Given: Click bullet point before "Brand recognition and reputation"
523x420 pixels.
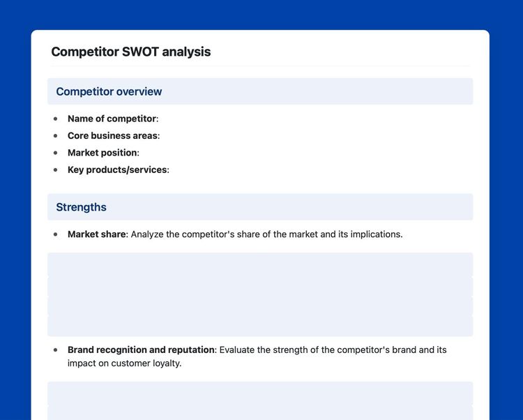Looking at the screenshot, I should point(56,350).
